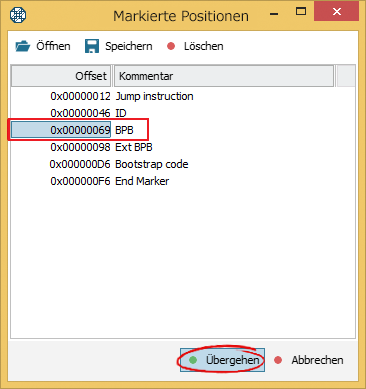The height and width of the screenshot is (389, 366).
Task: Click the red dot beside Löschen
Action: click(171, 46)
